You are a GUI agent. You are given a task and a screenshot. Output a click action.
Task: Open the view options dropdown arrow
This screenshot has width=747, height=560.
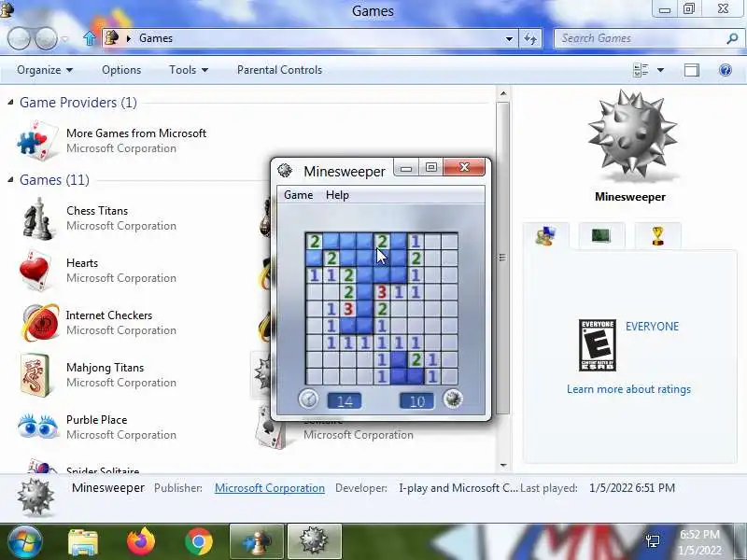pyautogui.click(x=660, y=71)
